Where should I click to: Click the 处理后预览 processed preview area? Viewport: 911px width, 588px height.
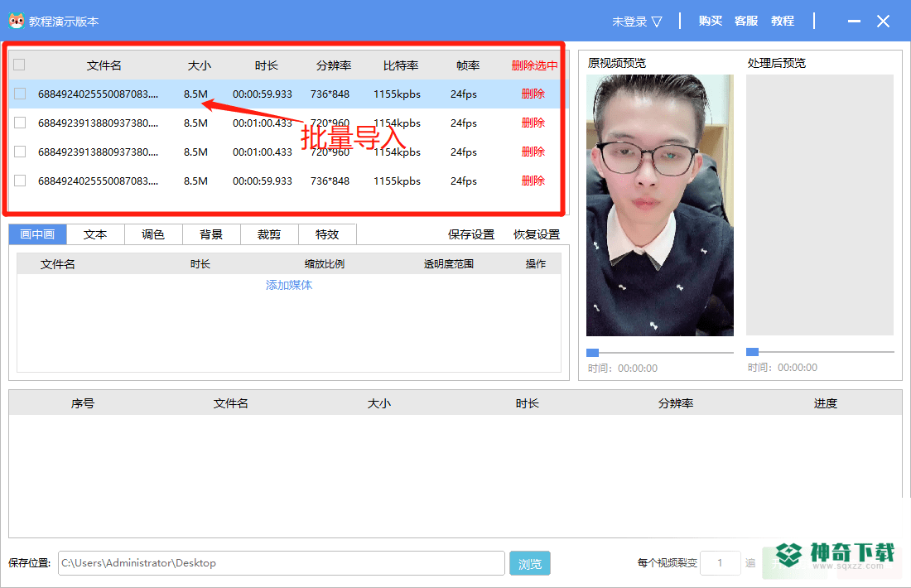[820, 205]
